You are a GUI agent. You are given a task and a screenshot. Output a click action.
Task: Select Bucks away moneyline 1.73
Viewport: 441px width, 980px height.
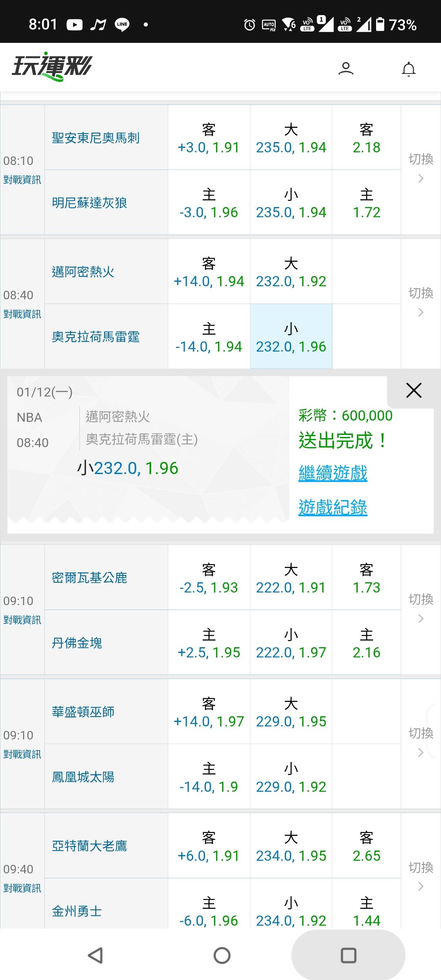(366, 578)
